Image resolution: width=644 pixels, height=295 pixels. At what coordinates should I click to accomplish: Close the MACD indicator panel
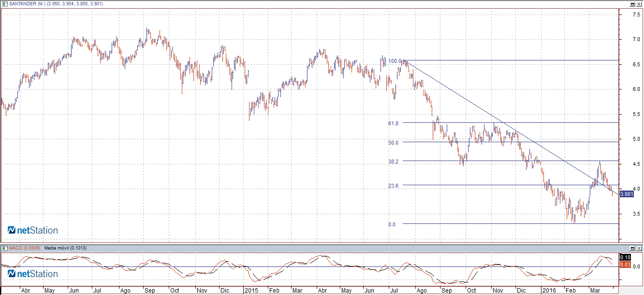coord(639,248)
